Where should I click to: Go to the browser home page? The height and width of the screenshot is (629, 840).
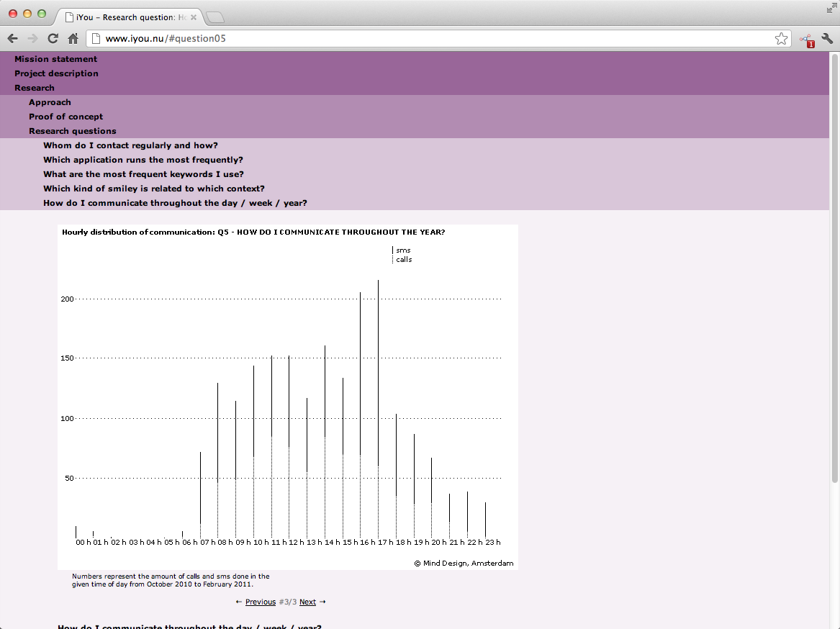coord(73,39)
